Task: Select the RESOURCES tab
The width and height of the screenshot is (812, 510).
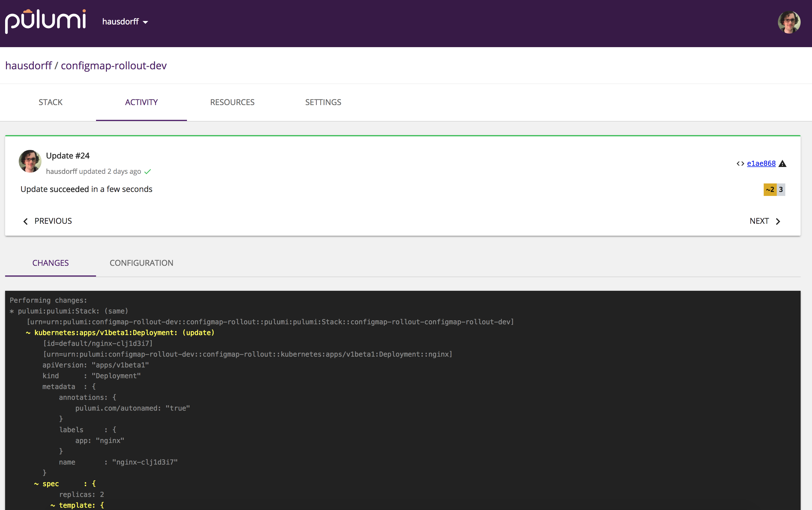Action: point(232,102)
